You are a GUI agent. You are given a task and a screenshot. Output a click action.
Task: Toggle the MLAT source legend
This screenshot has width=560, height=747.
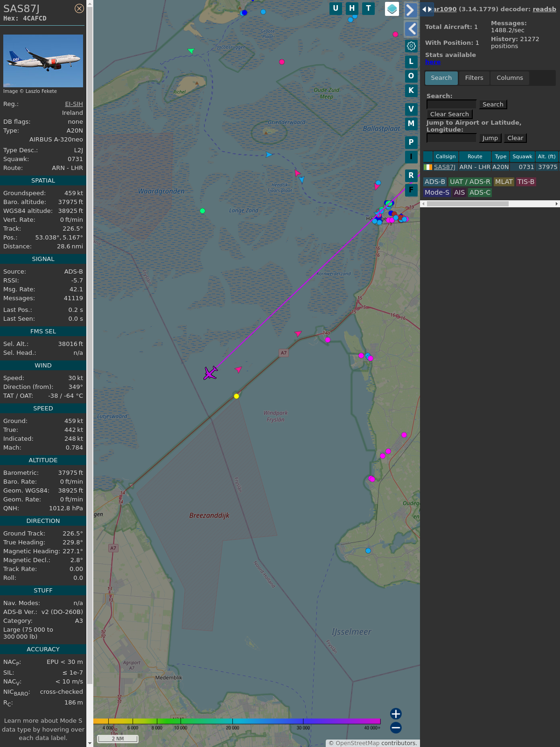[x=504, y=182]
